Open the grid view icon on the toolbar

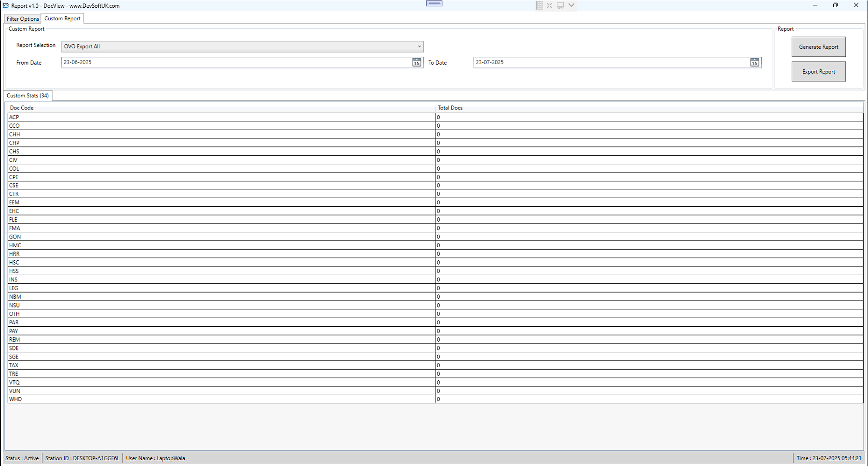pyautogui.click(x=539, y=5)
